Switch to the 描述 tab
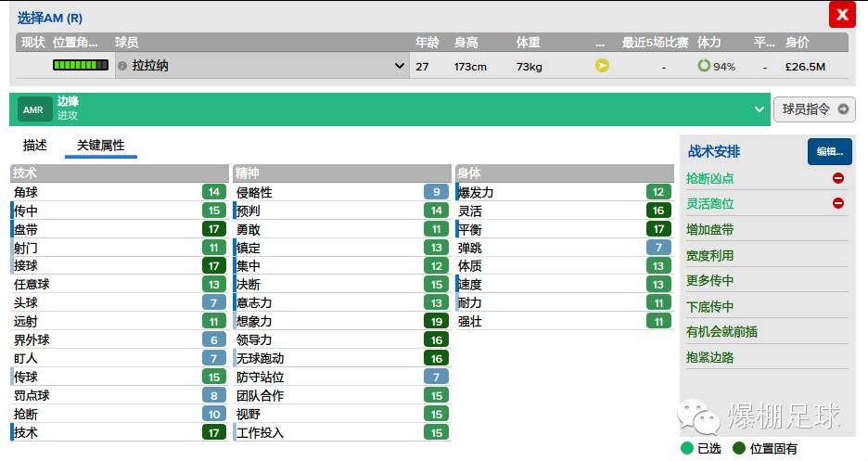This screenshot has width=868, height=461. [34, 145]
